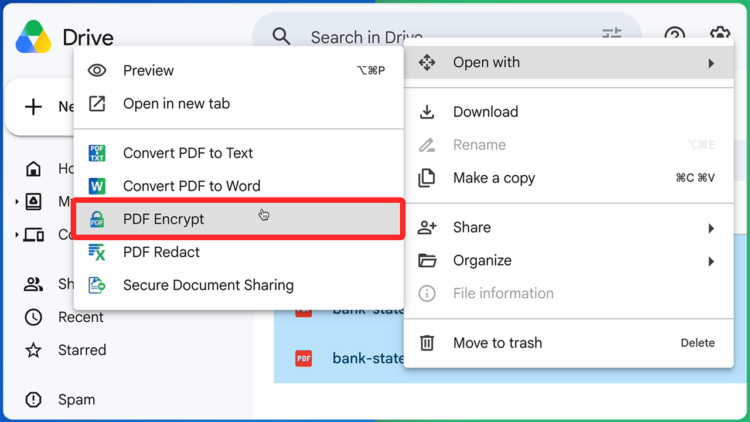Click the Open with arrows icon
The height and width of the screenshot is (422, 750).
pyautogui.click(x=427, y=62)
